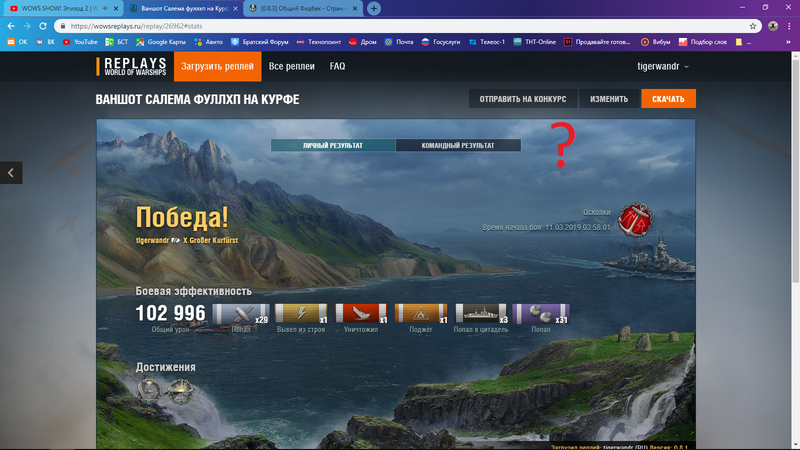Screen dimensions: 800x450
Task: Bookmark this page with the star icon
Action: coord(753,26)
